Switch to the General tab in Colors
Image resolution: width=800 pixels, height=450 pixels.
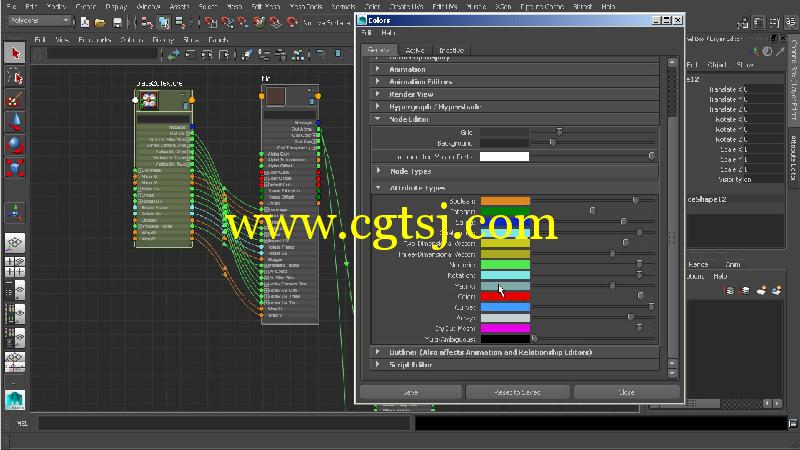(379, 50)
